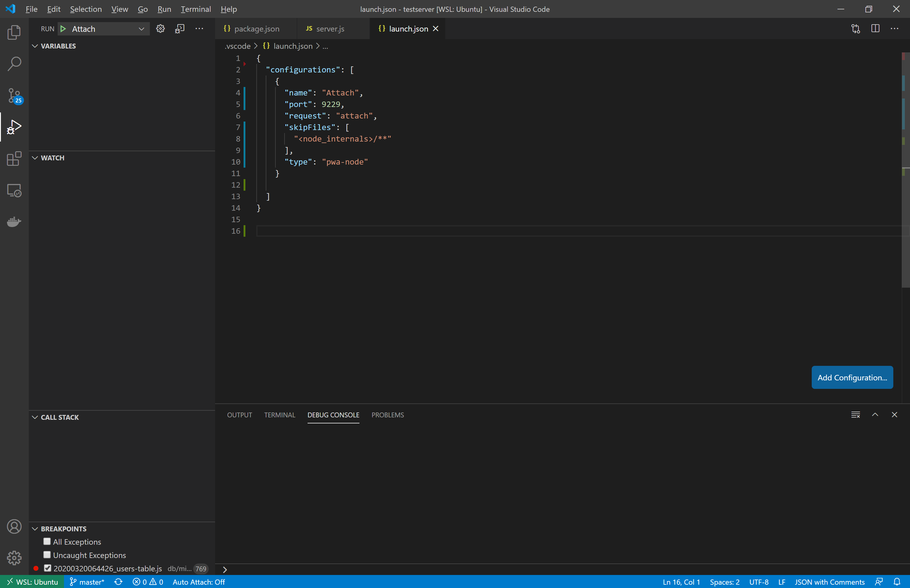
Task: Open the Docker view icon
Action: pyautogui.click(x=14, y=222)
